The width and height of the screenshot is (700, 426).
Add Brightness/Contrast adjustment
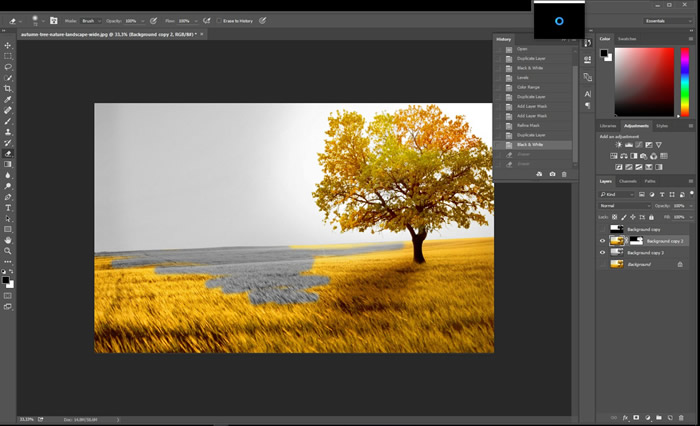point(618,145)
